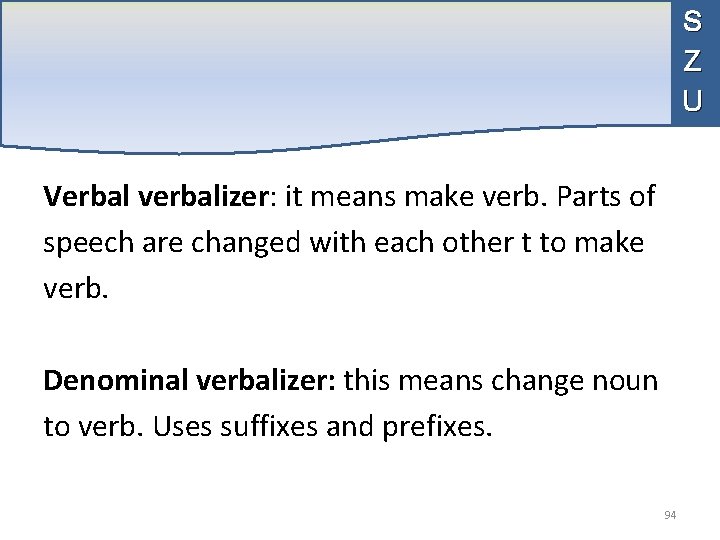Viewport: 720px width, 540px height.
Task: Click the letter Z in the sidebar
Action: [x=692, y=61]
